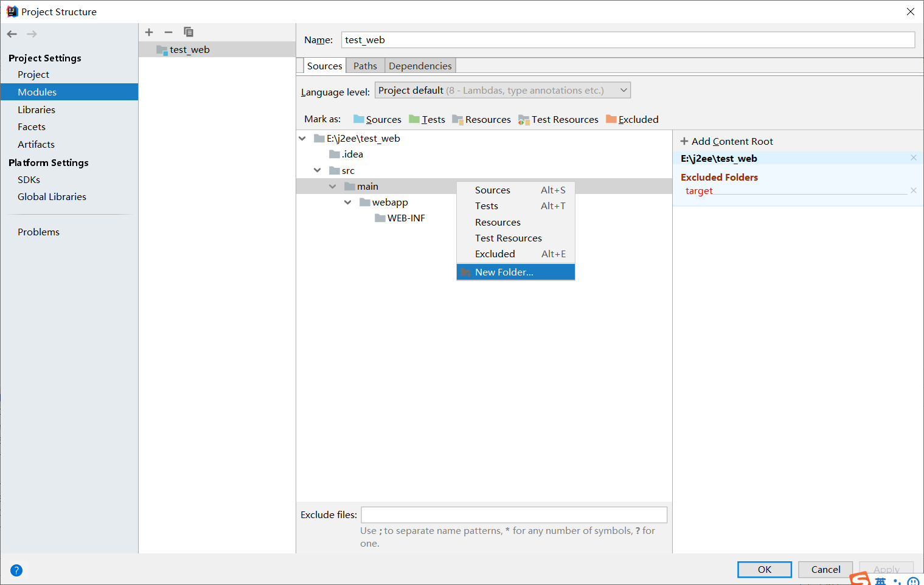
Task: Click the forward navigation arrow
Action: tap(32, 34)
